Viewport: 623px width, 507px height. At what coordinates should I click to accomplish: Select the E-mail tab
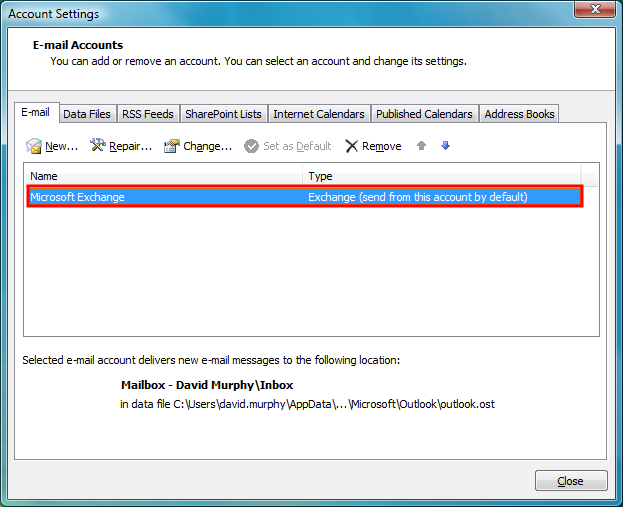[36, 113]
